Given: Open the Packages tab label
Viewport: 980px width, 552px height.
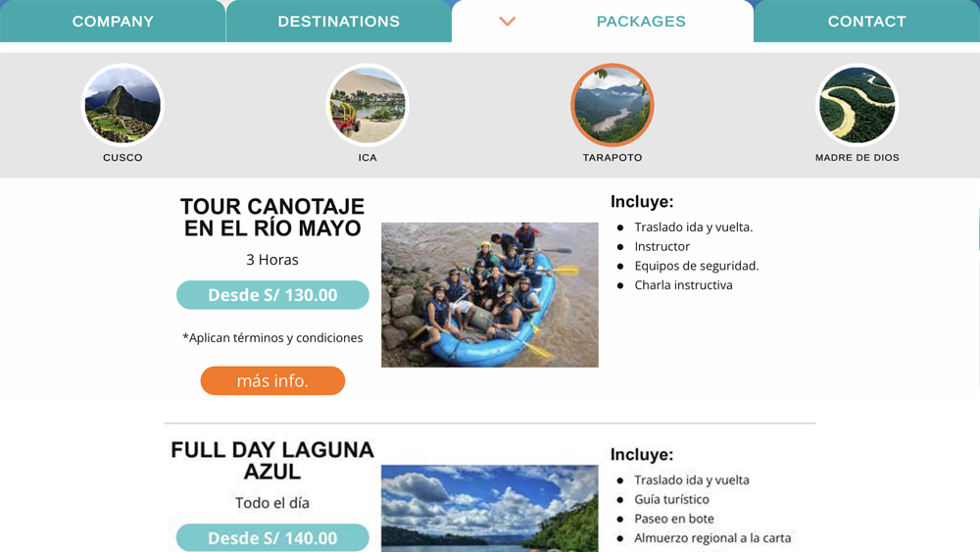Looking at the screenshot, I should 641,22.
